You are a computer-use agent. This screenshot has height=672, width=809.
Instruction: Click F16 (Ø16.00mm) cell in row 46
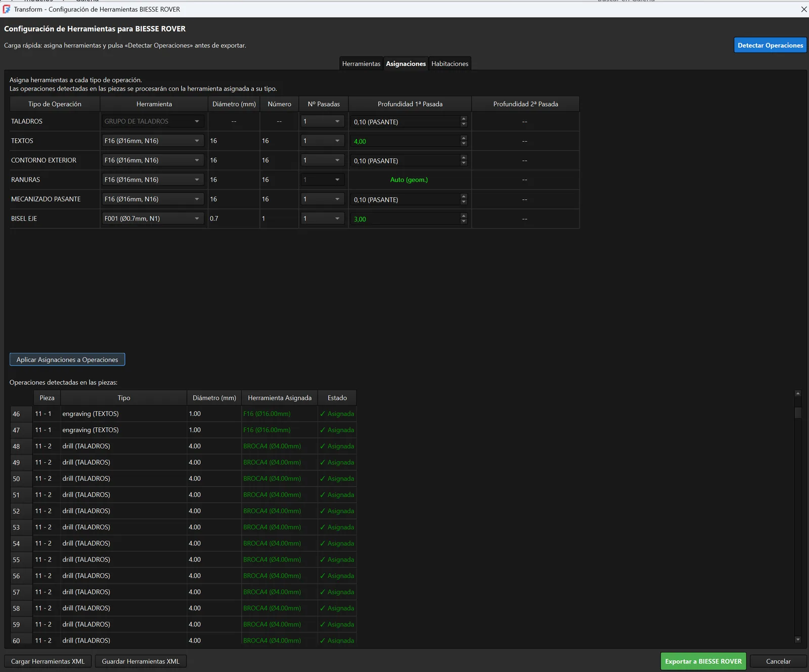tap(280, 414)
